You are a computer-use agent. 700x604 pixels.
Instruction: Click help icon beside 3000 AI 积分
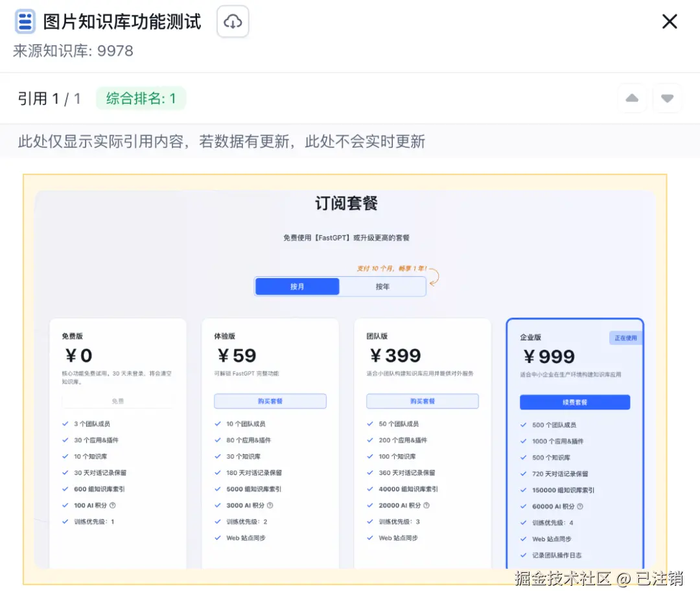(270, 505)
